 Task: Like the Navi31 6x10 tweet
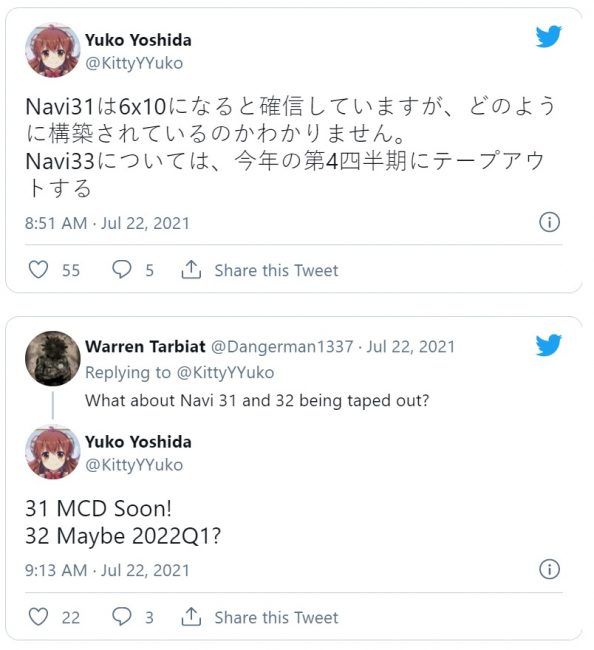[38, 269]
